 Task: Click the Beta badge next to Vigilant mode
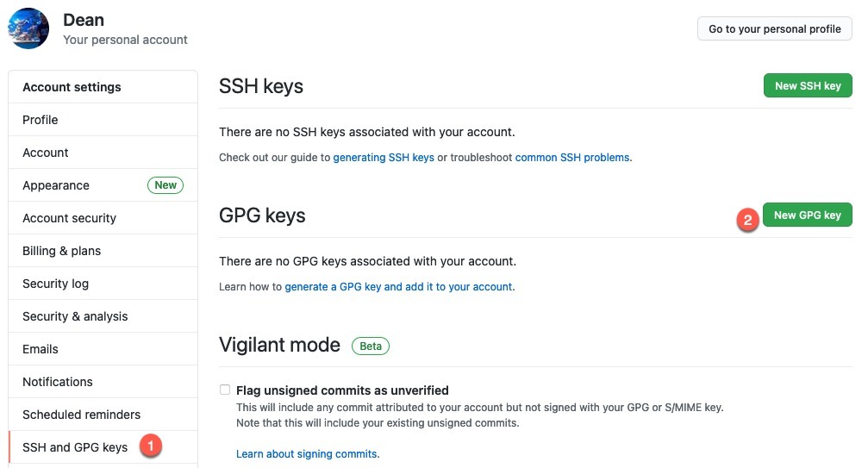click(x=371, y=346)
